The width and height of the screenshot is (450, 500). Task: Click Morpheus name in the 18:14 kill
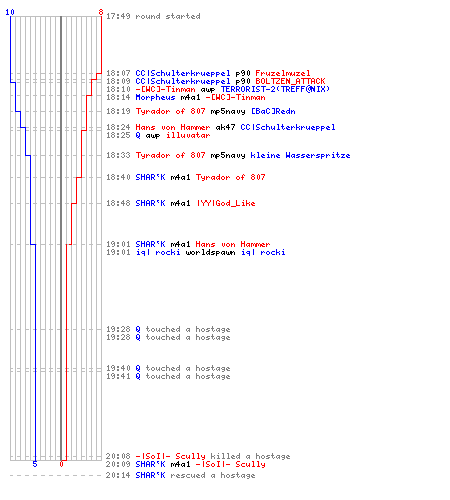(x=155, y=97)
